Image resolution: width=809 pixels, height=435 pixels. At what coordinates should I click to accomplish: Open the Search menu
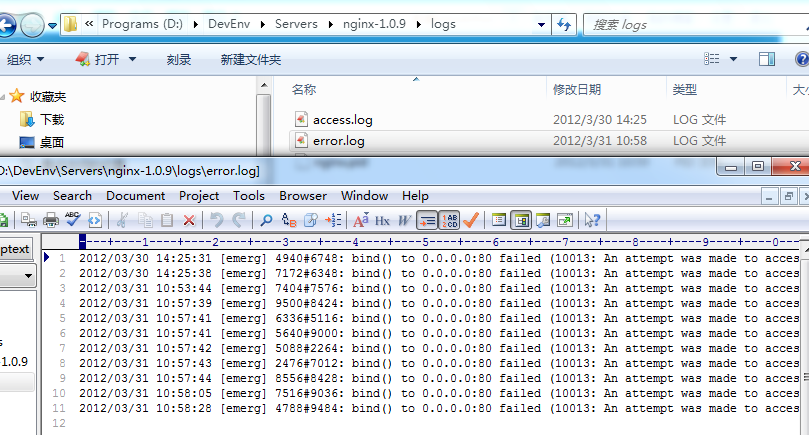(72, 196)
